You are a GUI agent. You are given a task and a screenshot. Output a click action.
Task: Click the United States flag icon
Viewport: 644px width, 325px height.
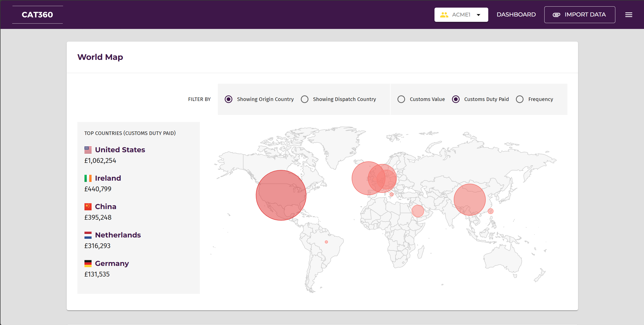[88, 150]
